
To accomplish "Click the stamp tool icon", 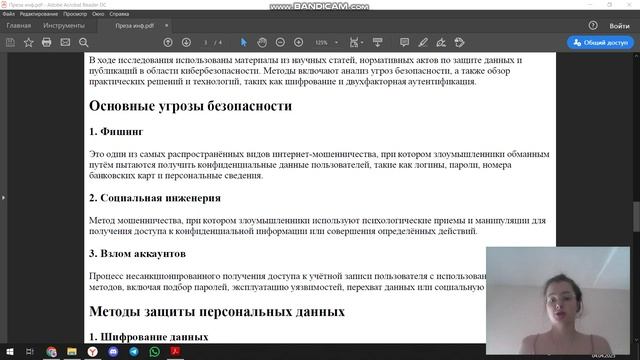I will [x=460, y=42].
